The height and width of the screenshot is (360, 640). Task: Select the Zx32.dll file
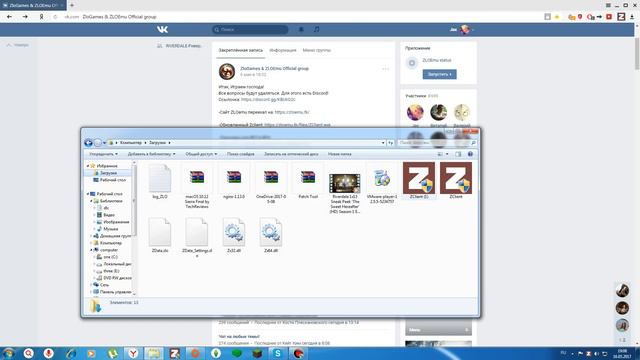[x=234, y=235]
